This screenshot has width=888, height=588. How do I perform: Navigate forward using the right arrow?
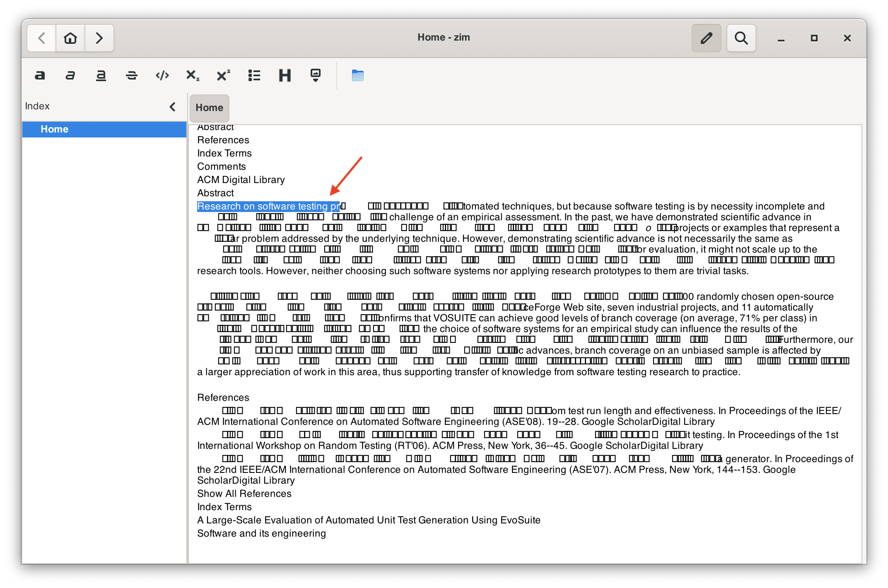click(x=99, y=38)
